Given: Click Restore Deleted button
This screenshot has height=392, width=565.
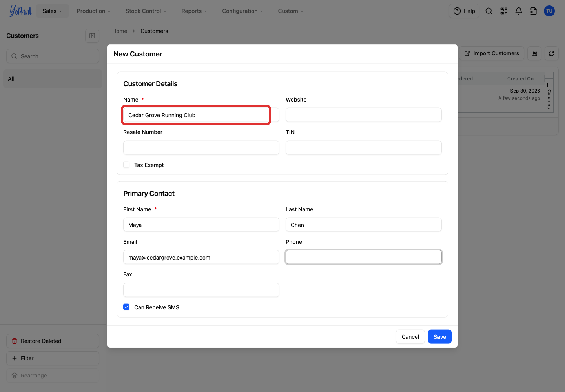Looking at the screenshot, I should (53, 341).
